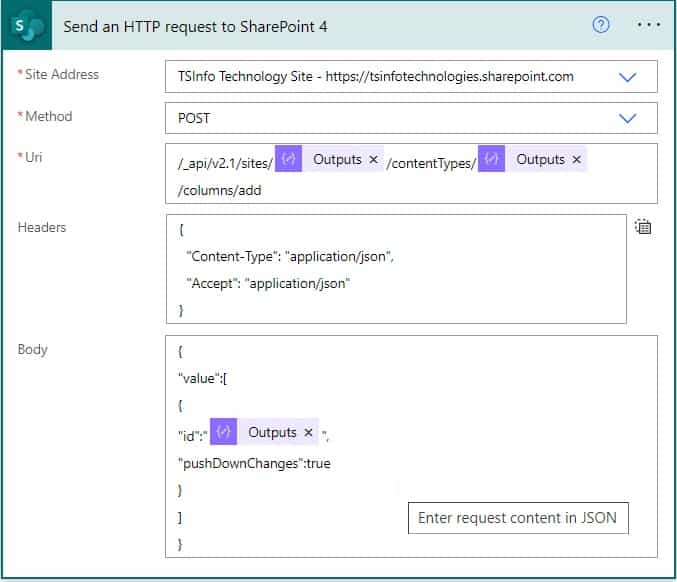This screenshot has width=677, height=582.
Task: Expand the Method dropdown chevron
Action: (x=627, y=118)
